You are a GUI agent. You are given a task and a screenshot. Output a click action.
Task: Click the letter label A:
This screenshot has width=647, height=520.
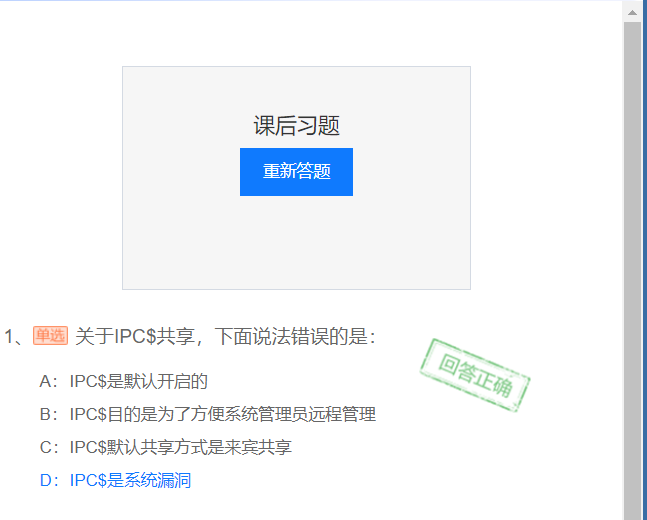tap(48, 381)
